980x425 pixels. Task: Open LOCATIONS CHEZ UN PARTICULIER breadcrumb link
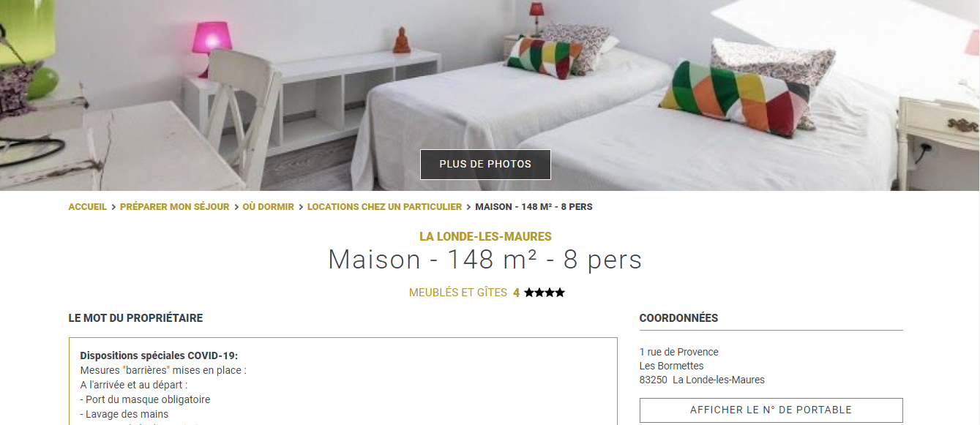click(384, 207)
